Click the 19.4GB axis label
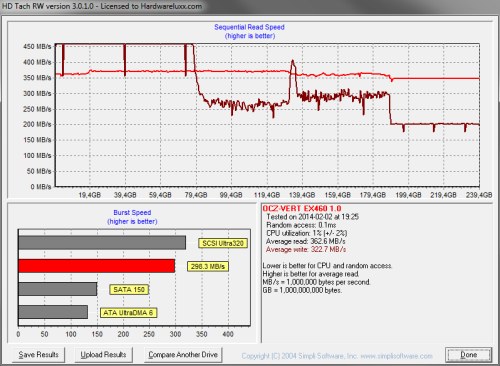 coord(90,195)
